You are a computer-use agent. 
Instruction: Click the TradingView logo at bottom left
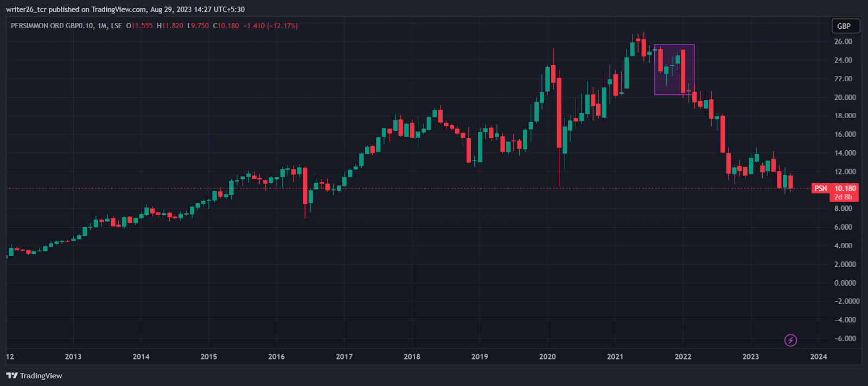click(34, 376)
